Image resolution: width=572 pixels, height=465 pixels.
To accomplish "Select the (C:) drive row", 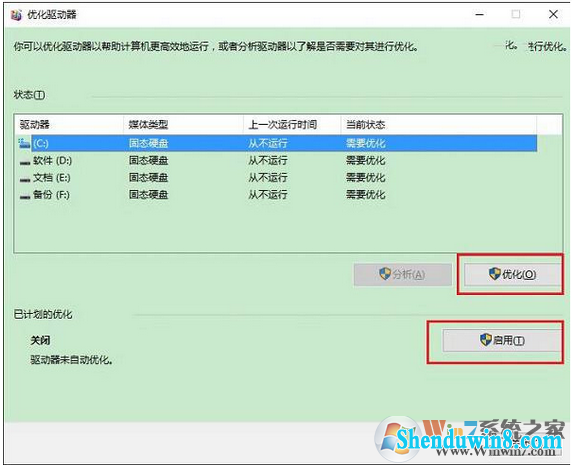I will pyautogui.click(x=277, y=143).
